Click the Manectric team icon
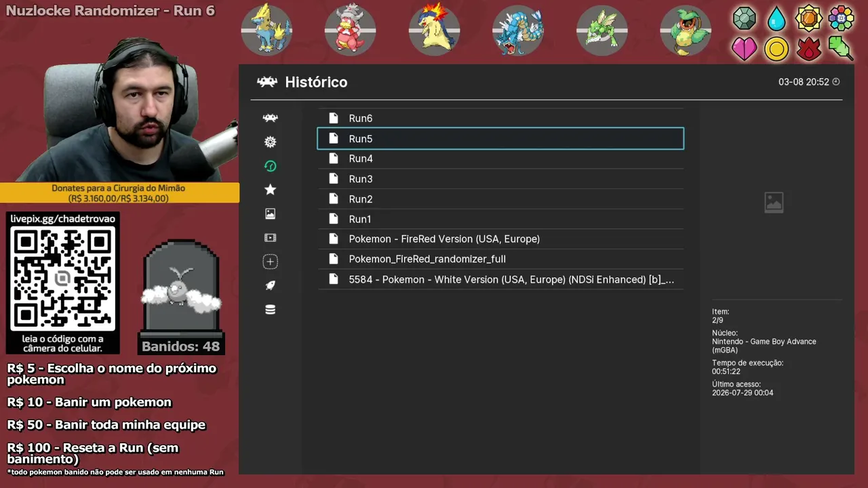 pos(267,30)
